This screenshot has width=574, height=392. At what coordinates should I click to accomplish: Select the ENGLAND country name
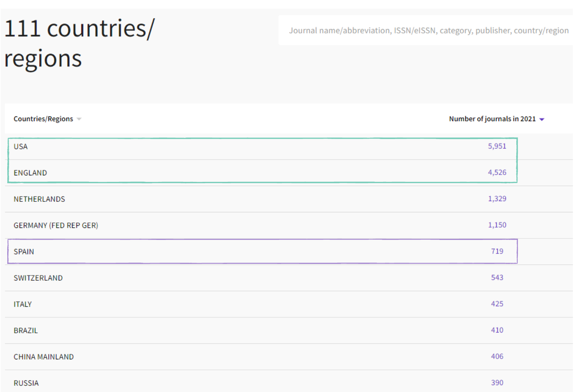click(x=30, y=173)
